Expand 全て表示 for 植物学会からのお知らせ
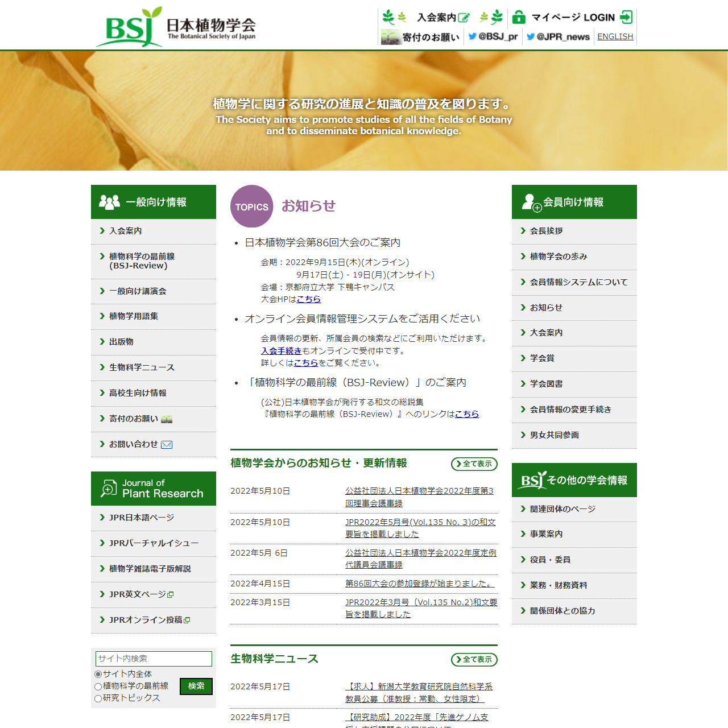The height and width of the screenshot is (728, 728). pyautogui.click(x=474, y=464)
